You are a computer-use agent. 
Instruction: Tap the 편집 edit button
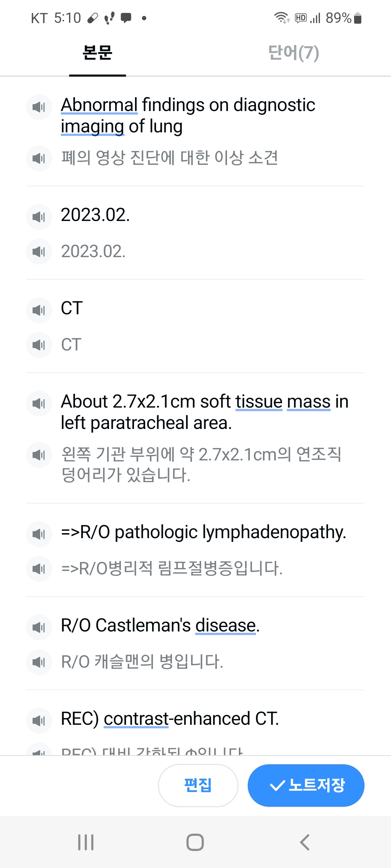(198, 785)
